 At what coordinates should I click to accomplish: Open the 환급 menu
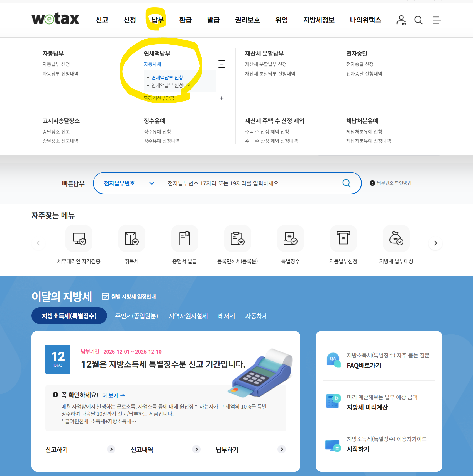click(185, 20)
